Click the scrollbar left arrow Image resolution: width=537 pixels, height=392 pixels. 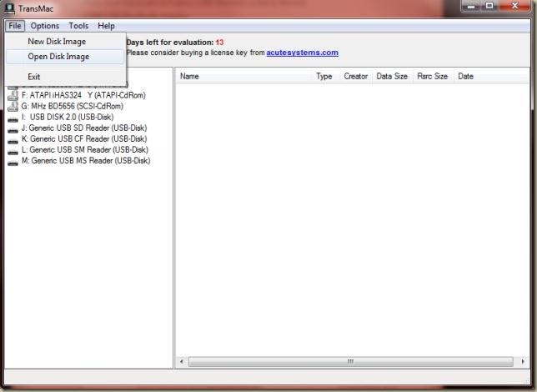182,362
